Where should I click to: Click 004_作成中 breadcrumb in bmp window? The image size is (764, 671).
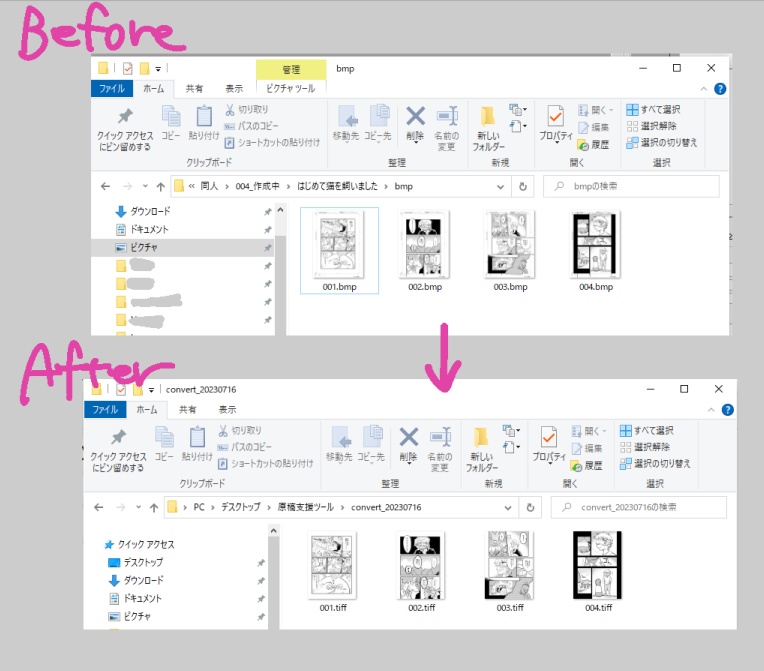coord(257,186)
